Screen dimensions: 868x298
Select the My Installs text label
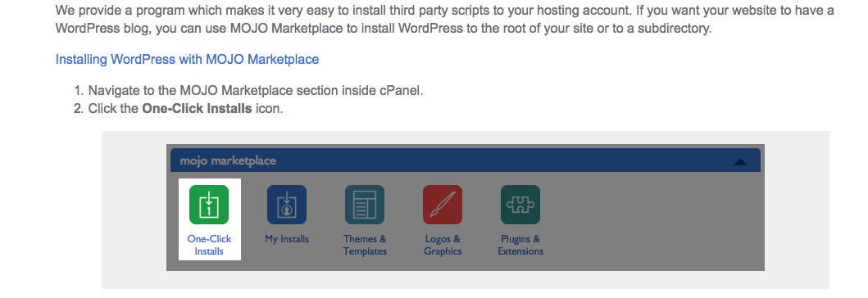pyautogui.click(x=287, y=239)
